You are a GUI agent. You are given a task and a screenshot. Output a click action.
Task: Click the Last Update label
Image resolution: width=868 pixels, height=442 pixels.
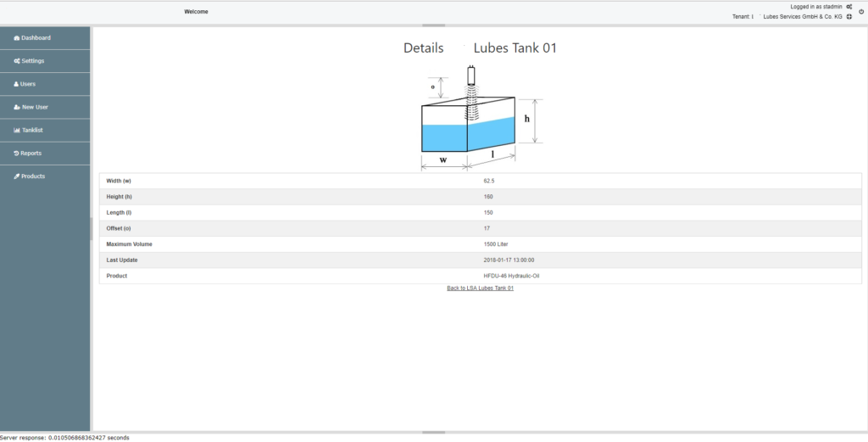click(x=122, y=260)
